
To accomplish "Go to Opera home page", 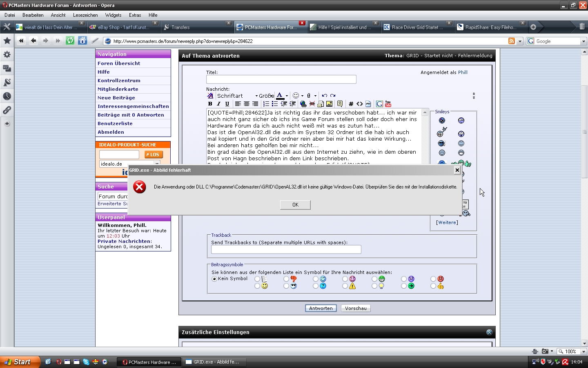I will pyautogui.click(x=82, y=41).
